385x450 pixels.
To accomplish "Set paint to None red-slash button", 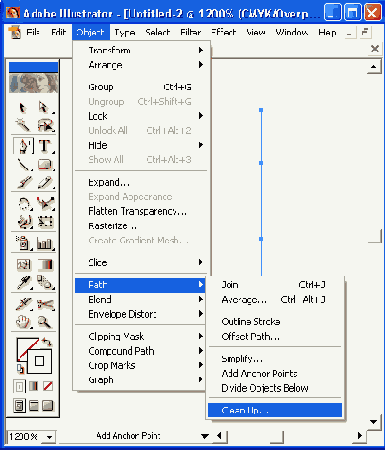I will click(x=48, y=386).
